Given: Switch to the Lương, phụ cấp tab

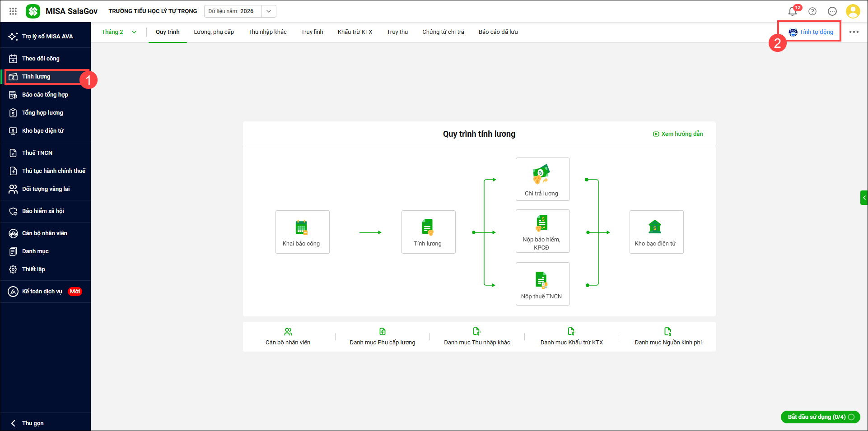Looking at the screenshot, I should pyautogui.click(x=214, y=32).
